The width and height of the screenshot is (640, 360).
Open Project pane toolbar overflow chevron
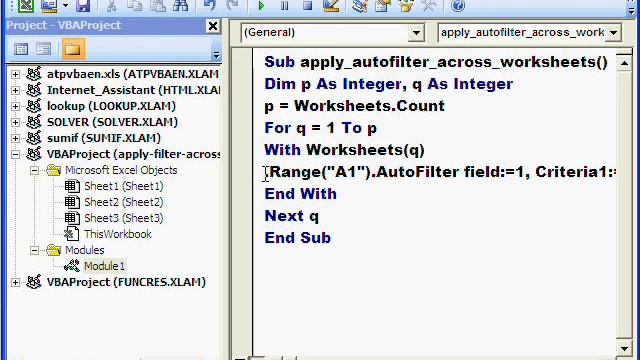point(216,54)
